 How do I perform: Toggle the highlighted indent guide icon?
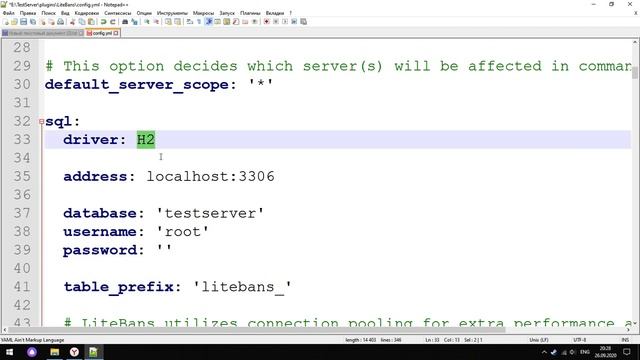[209, 22]
